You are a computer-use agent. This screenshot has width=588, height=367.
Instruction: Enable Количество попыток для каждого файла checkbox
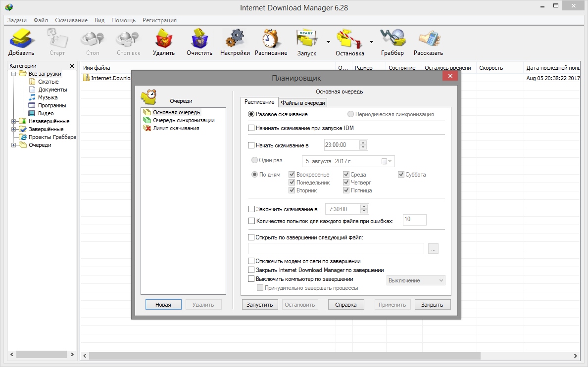(x=251, y=221)
